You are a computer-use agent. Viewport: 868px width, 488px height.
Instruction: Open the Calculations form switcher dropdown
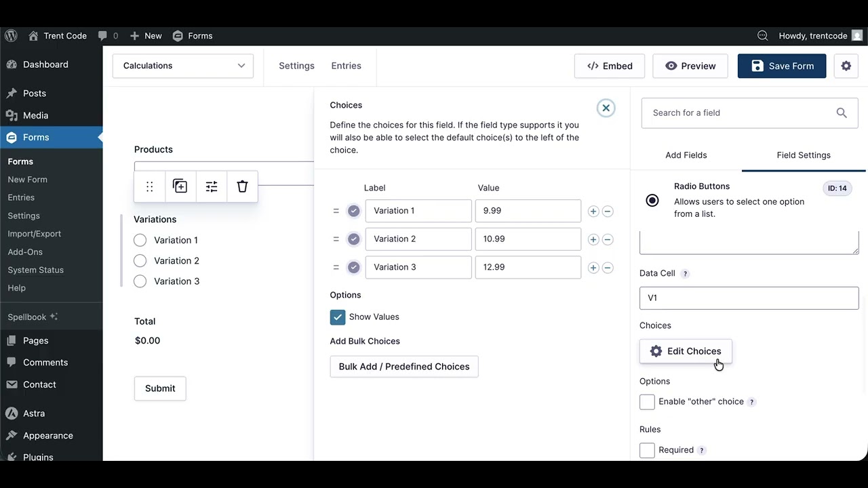pos(183,66)
